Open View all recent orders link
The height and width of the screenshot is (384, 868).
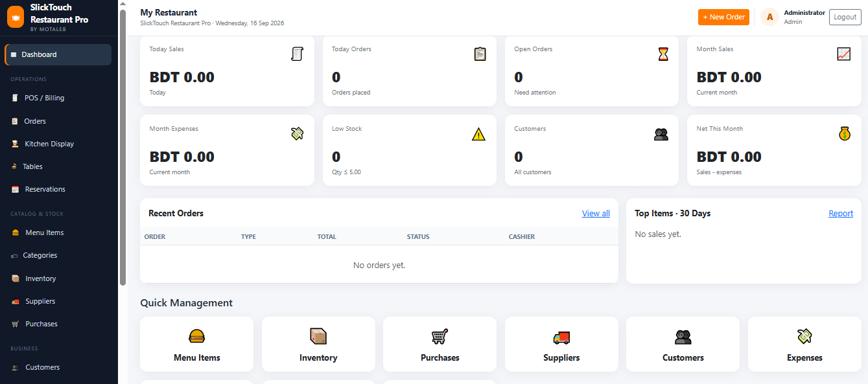(596, 213)
